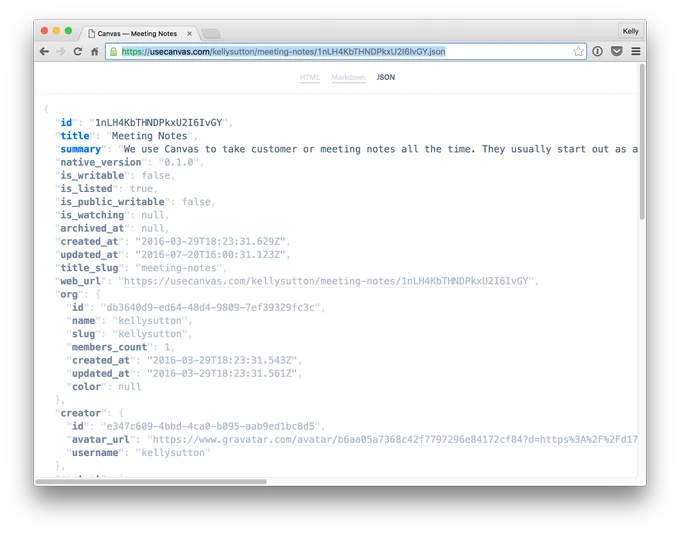The width and height of the screenshot is (680, 534).
Task: Open the 1Password extension icon
Action: coord(598,51)
